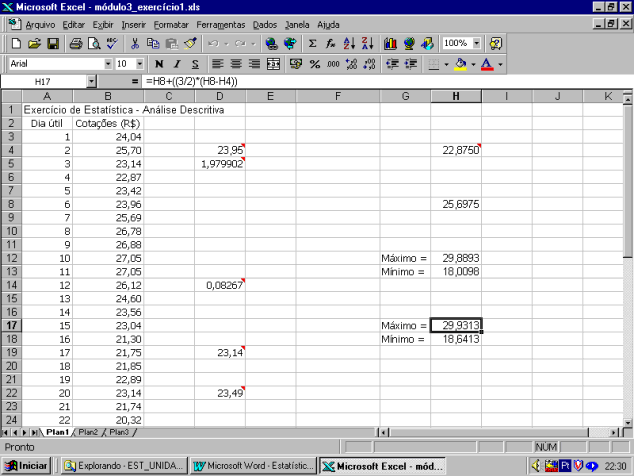Click the AutoSum sigma icon
The width and height of the screenshot is (635, 476).
click(x=313, y=44)
